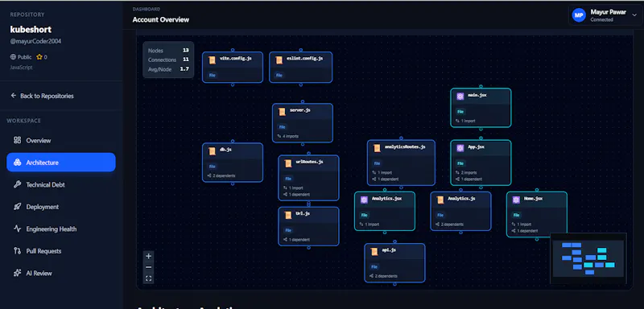Click the MP avatar circle
The height and width of the screenshot is (309, 644).
pos(579,15)
